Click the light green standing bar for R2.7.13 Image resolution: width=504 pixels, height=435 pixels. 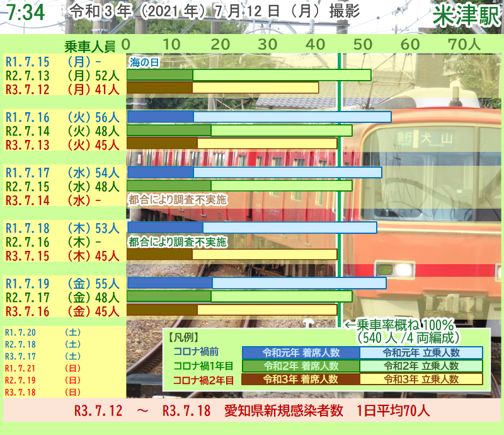(282, 75)
